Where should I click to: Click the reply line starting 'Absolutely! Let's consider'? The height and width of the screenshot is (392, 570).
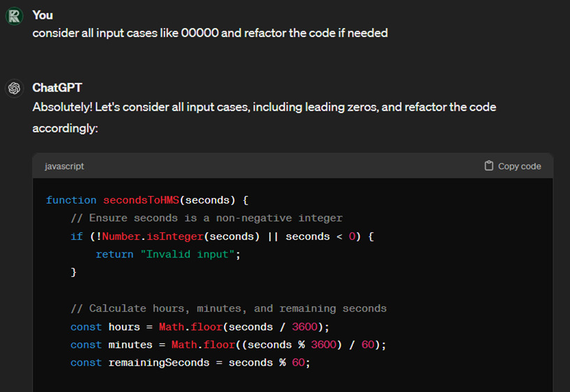[x=264, y=107]
